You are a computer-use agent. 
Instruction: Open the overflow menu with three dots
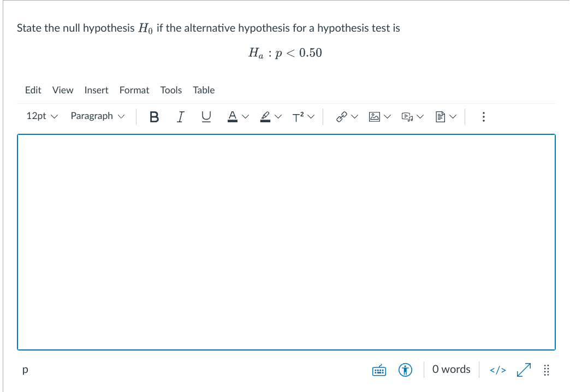[483, 116]
